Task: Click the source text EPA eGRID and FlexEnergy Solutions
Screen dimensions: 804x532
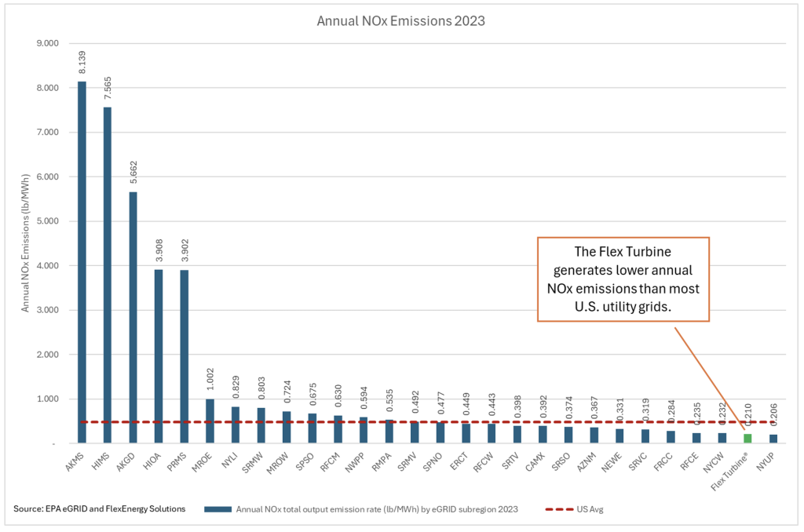Action: coord(99,509)
